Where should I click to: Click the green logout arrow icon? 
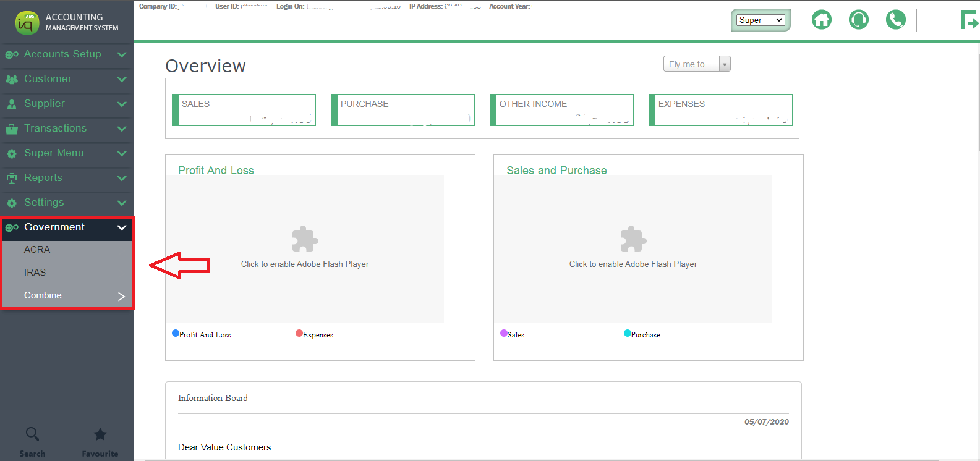coord(969,20)
